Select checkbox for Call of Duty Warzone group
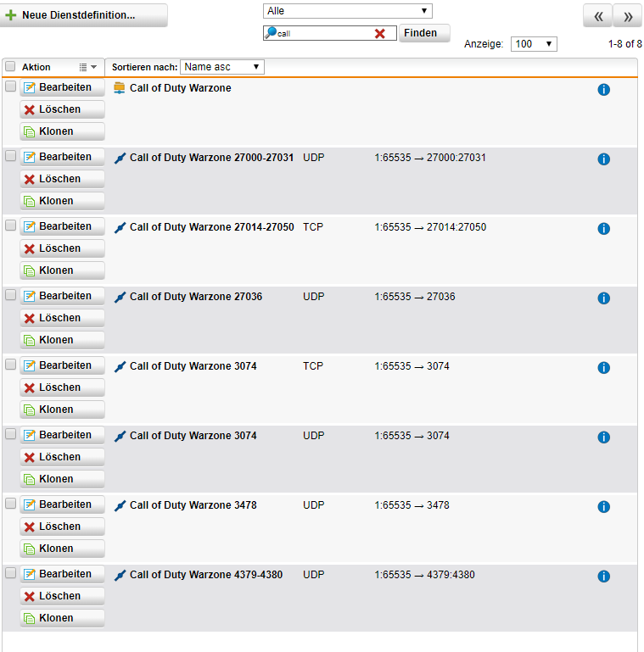Viewport: 644px width, 652px height. pyautogui.click(x=10, y=86)
